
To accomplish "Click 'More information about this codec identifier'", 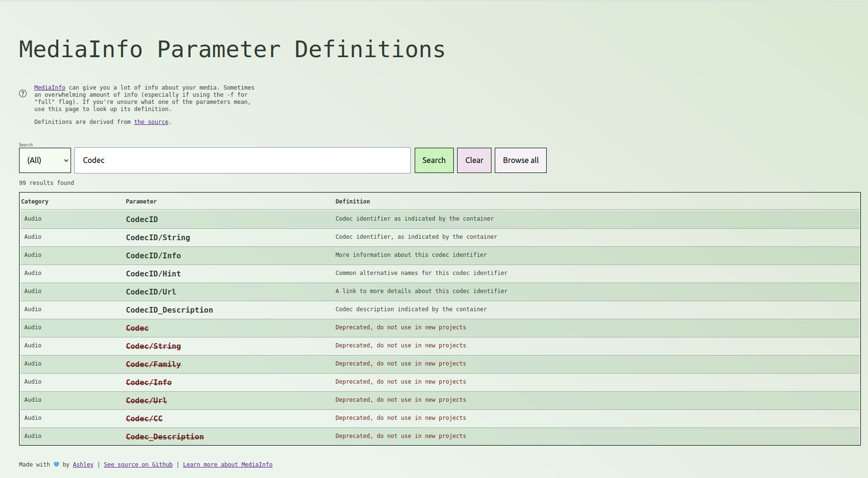I will (x=411, y=255).
